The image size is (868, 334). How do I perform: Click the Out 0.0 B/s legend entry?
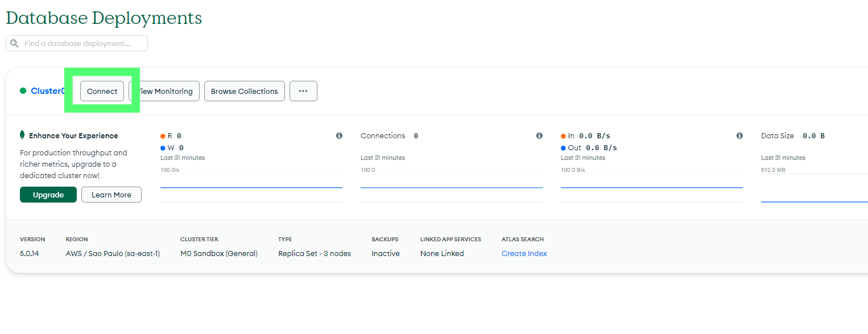click(589, 148)
